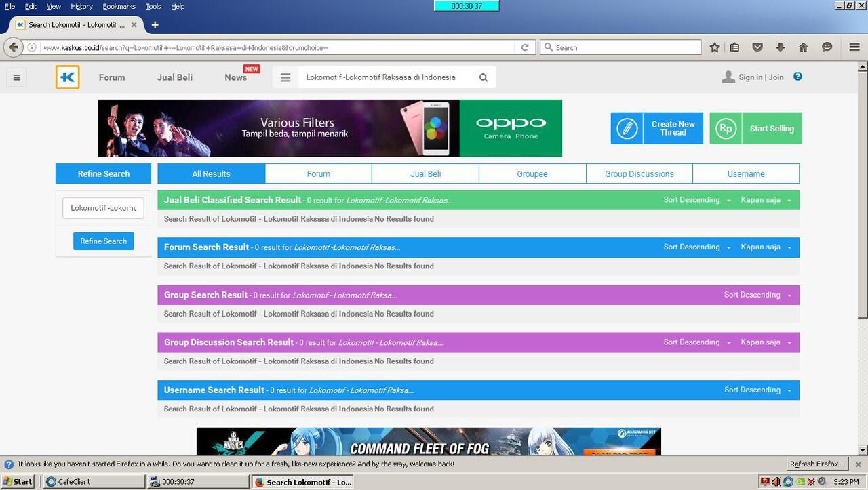Open a new tab with the plus icon
The width and height of the screenshot is (868, 490).
tap(155, 25)
